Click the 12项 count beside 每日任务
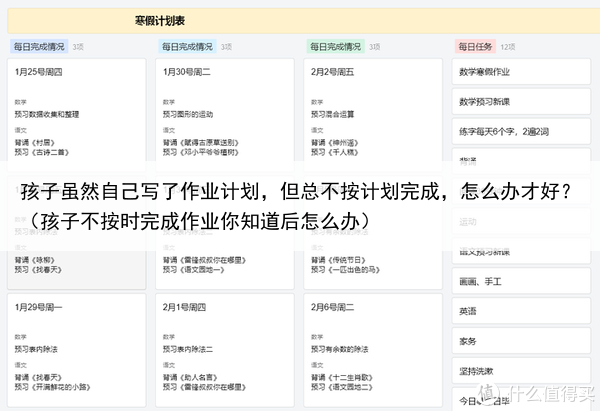Screen dimensions: 600x411 (508, 46)
